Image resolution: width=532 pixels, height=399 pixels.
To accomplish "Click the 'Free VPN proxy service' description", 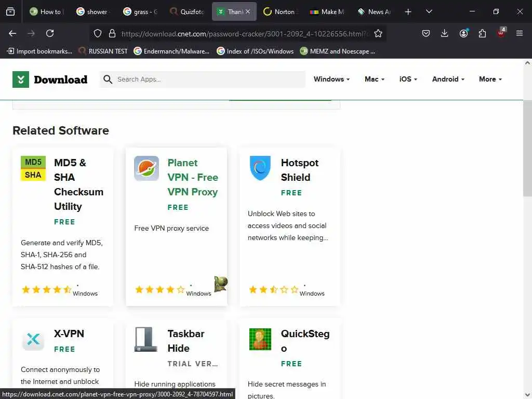I will [171, 229].
